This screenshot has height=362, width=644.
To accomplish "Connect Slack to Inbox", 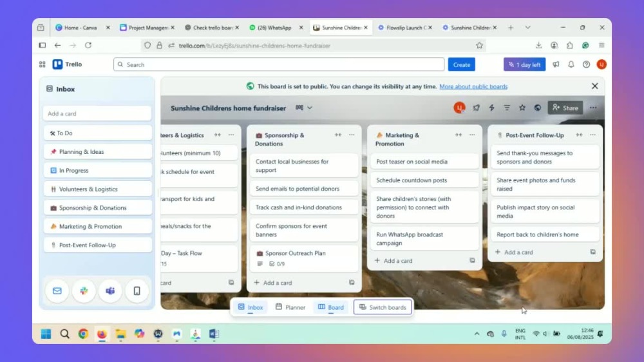I will pos(84,291).
